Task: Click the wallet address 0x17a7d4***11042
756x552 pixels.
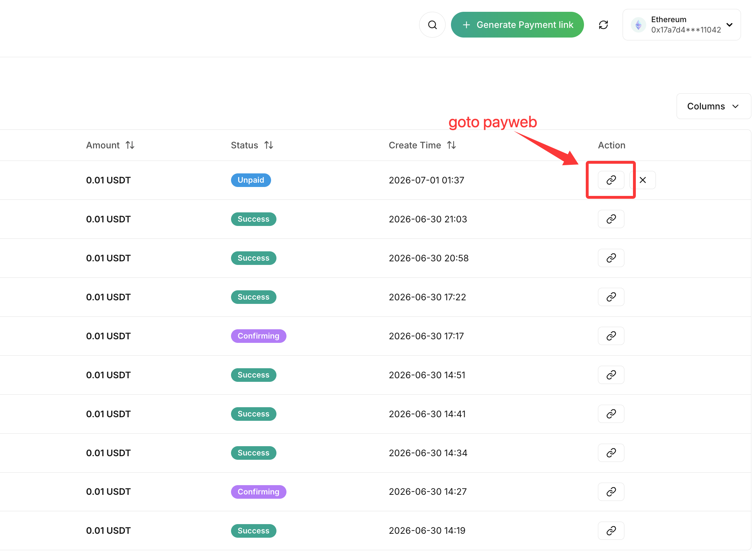Action: (686, 30)
